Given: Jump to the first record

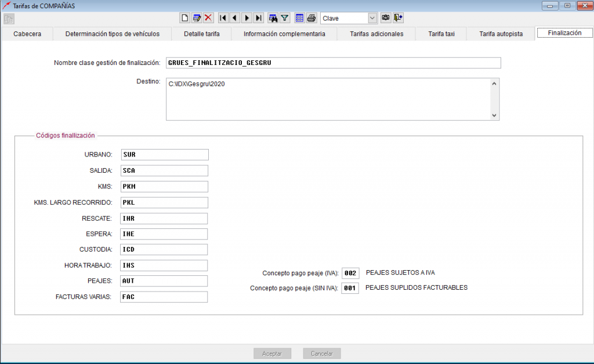Looking at the screenshot, I should coord(223,18).
